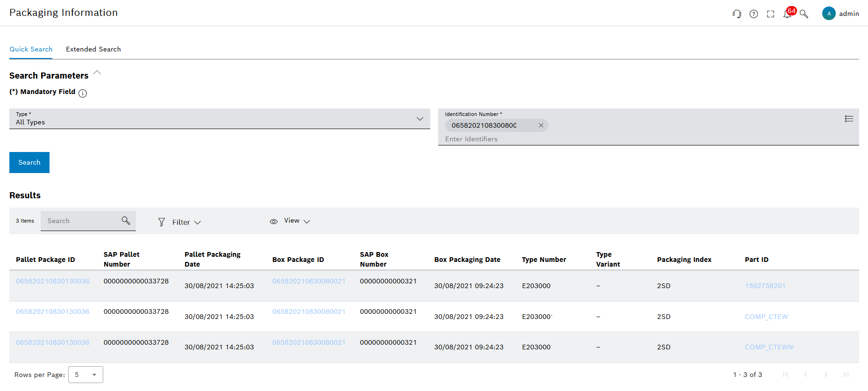This screenshot has height=391, width=868.
Task: Change Rows per Page dropdown
Action: [x=85, y=375]
